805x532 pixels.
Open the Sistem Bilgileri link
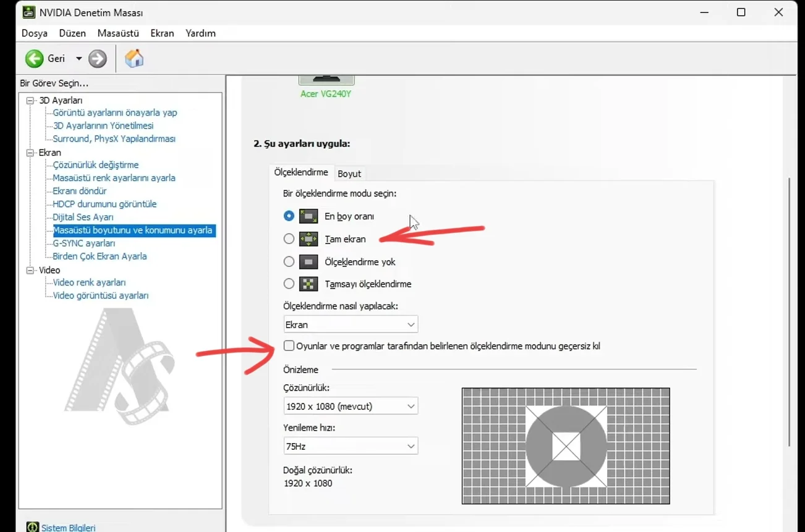point(68,528)
